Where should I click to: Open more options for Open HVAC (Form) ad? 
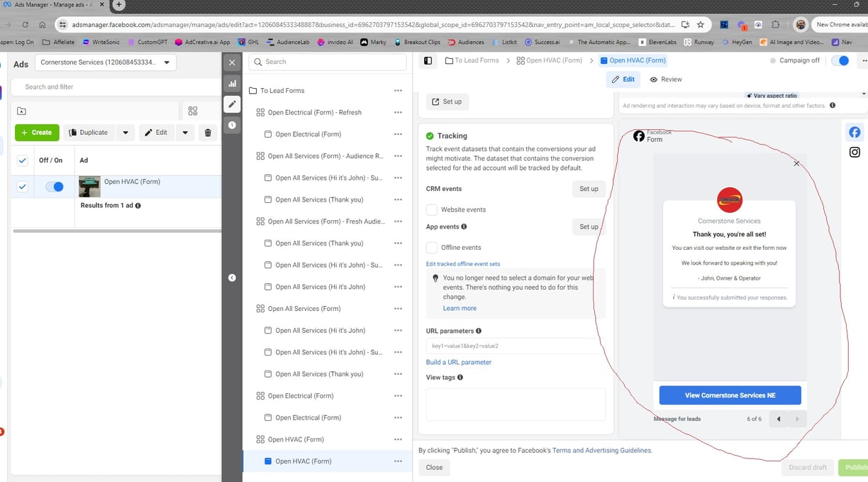pyautogui.click(x=398, y=461)
